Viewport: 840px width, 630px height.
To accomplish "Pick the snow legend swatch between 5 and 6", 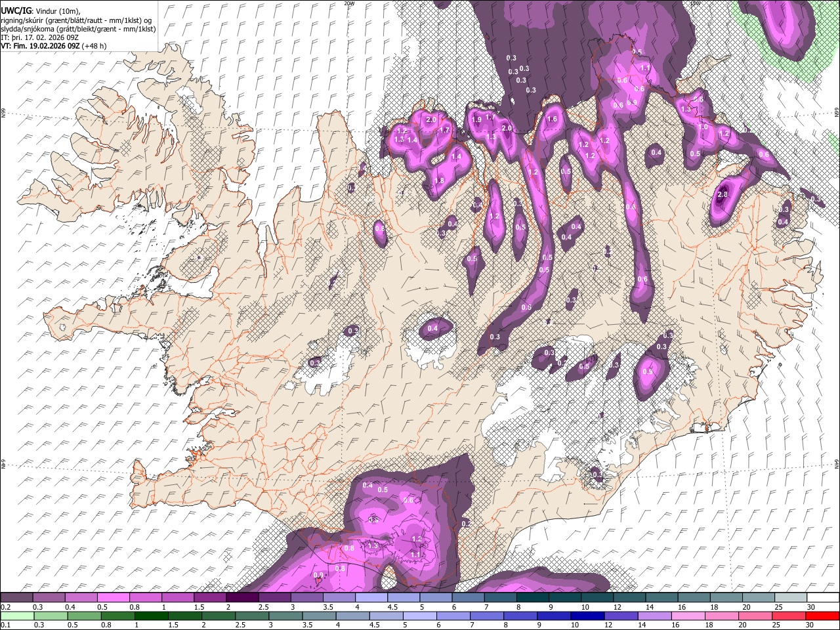I will tap(435, 598).
